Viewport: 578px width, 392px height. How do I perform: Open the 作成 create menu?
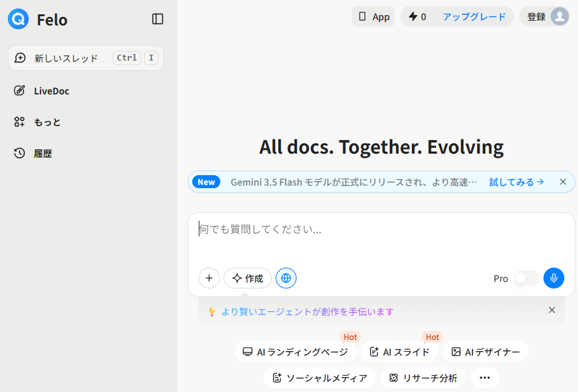[248, 278]
